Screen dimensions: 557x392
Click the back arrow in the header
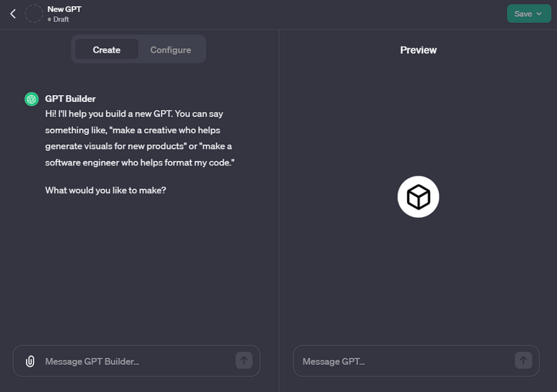click(13, 14)
